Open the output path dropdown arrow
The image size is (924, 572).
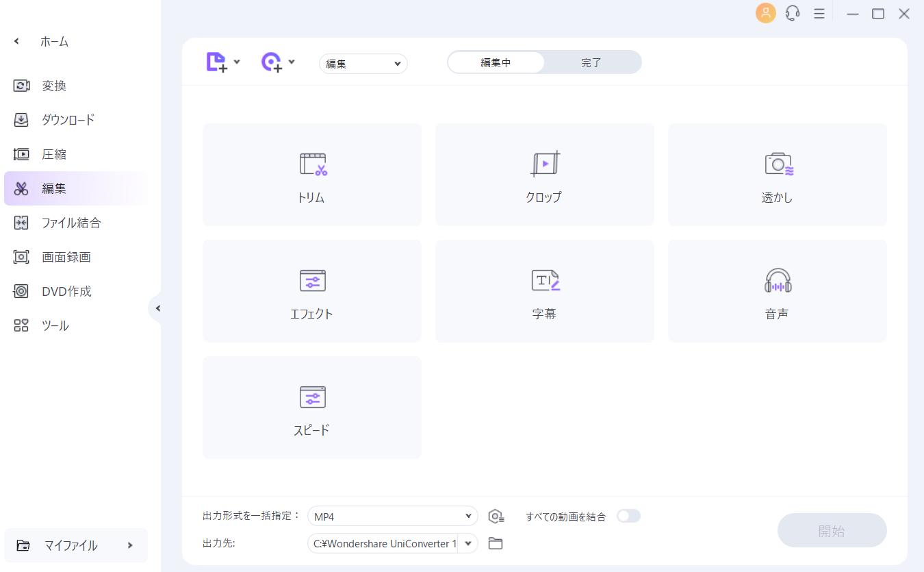click(468, 543)
